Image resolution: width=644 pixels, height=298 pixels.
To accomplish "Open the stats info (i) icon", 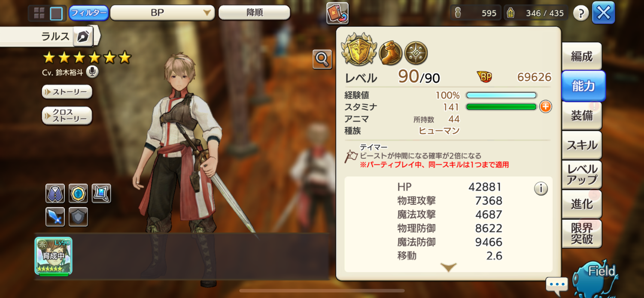I will (x=541, y=188).
